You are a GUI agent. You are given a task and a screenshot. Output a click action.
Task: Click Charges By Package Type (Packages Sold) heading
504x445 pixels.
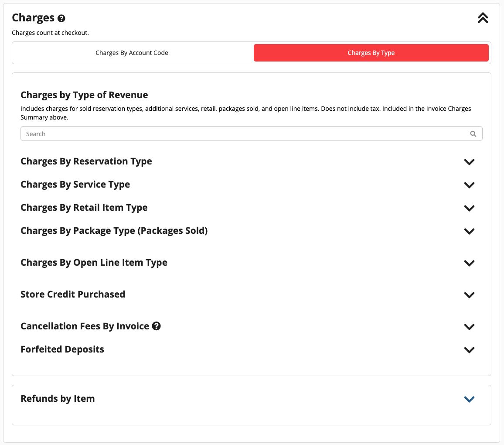[x=114, y=231]
